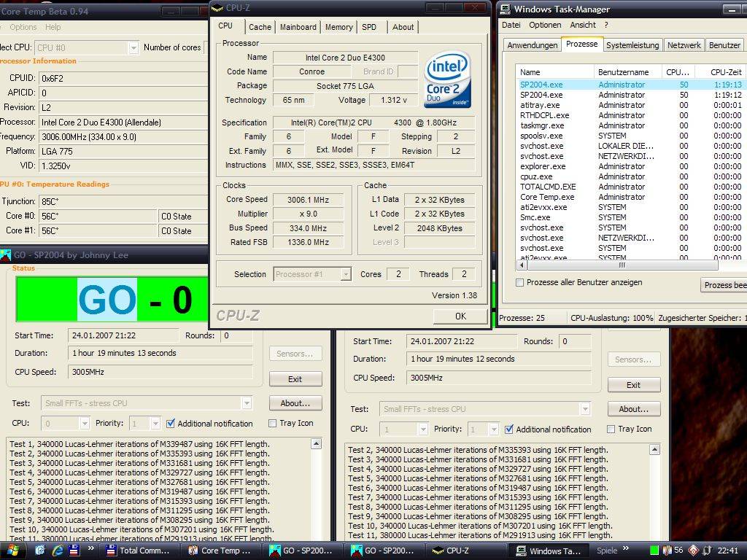
Task: Open CPU dropdown showing 1 in SP2004
Action: (x=423, y=429)
